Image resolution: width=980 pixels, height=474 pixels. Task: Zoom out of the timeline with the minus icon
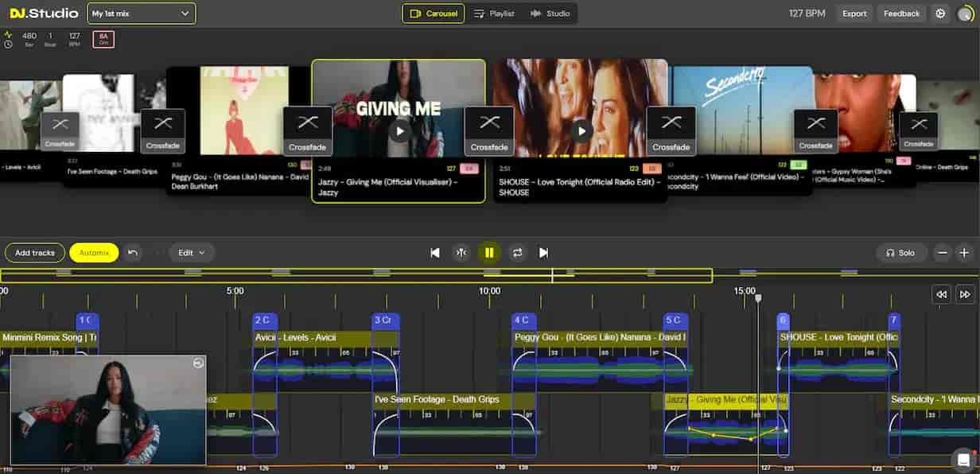point(943,252)
